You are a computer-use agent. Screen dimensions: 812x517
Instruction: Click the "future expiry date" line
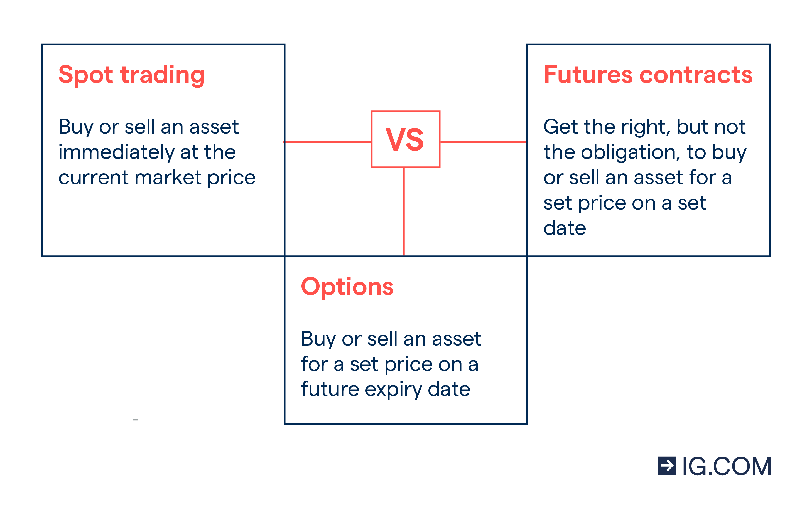click(386, 390)
